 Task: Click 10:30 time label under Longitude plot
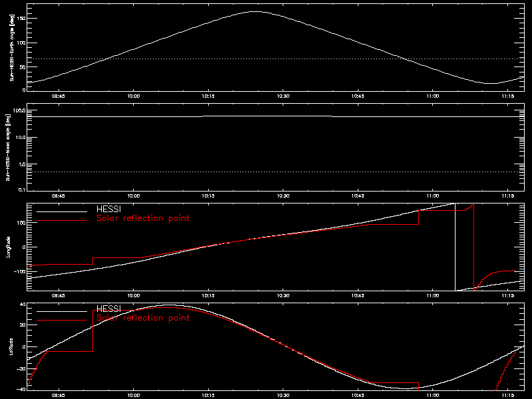tap(283, 296)
